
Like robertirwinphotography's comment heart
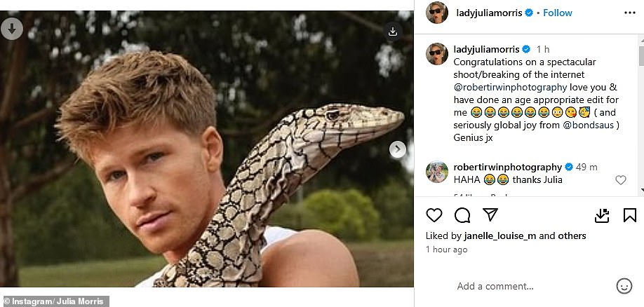click(x=621, y=179)
